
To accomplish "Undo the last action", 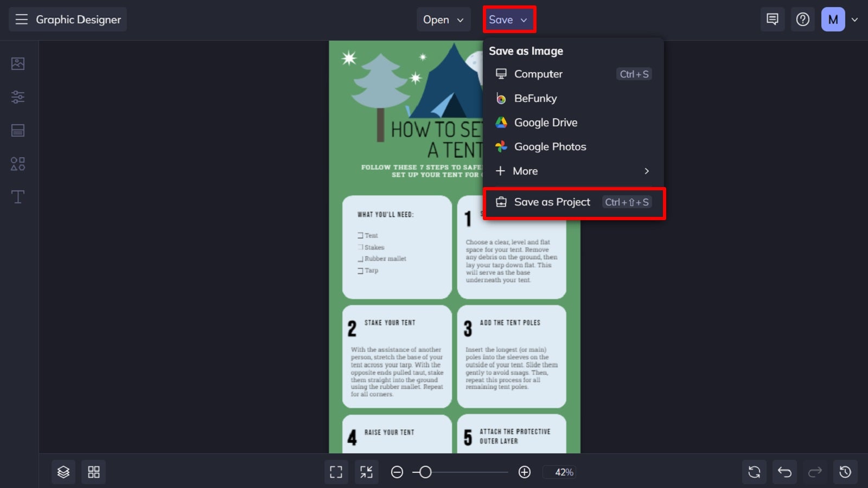I will [784, 472].
